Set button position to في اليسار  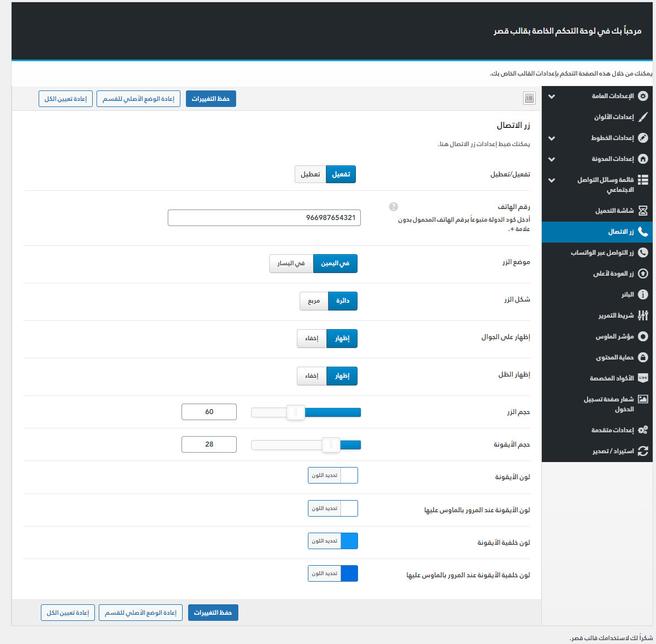[x=291, y=264]
